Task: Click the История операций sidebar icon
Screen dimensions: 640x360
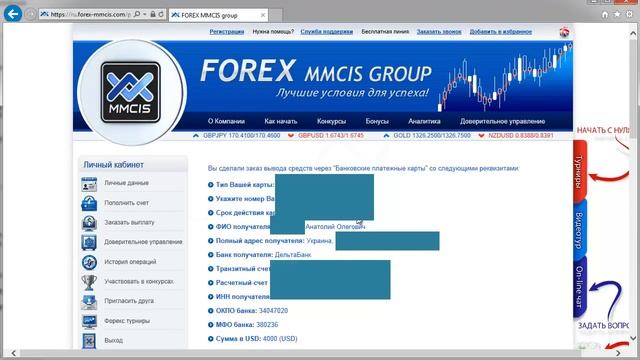Action: click(x=89, y=262)
